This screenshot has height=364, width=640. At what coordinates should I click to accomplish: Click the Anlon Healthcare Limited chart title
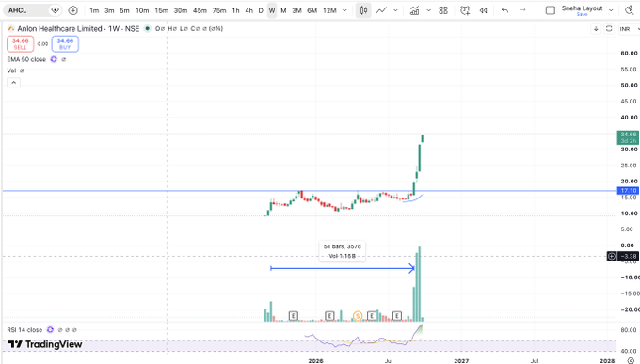point(78,28)
